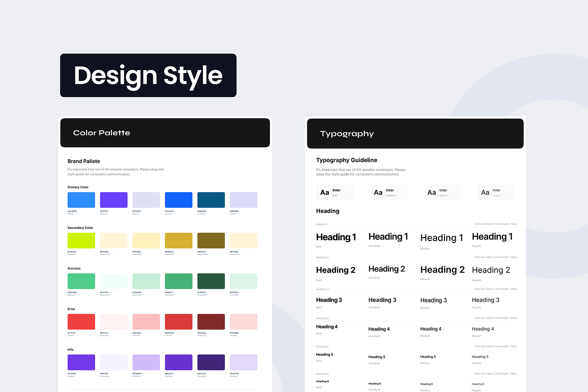Click the Bold Heading 5 sample

[x=324, y=354]
